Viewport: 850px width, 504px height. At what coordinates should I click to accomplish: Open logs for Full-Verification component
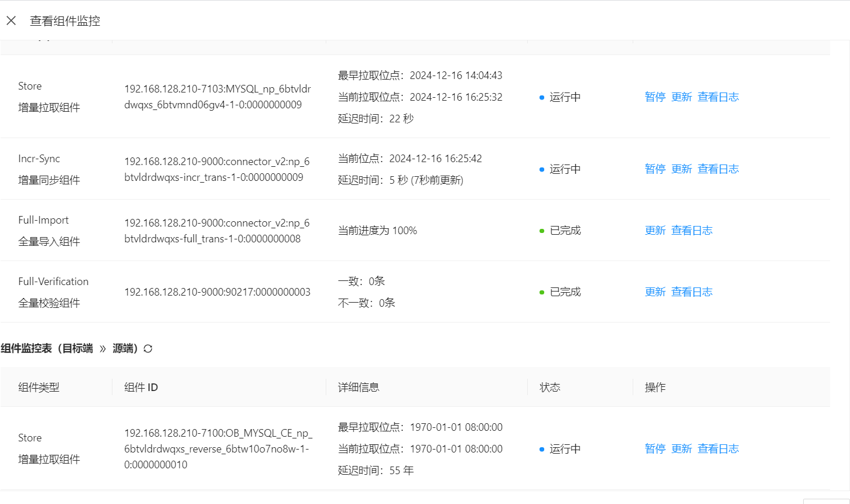[x=692, y=292]
